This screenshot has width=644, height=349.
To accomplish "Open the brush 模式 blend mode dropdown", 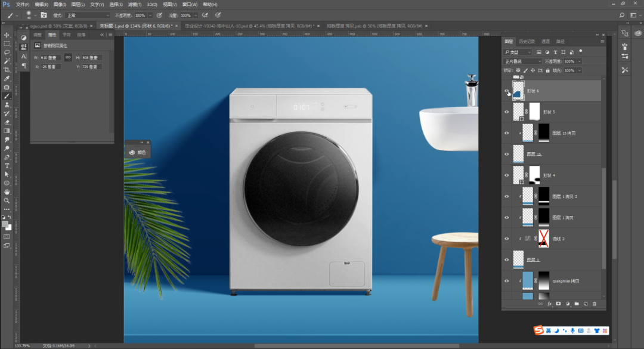I will 87,15.
